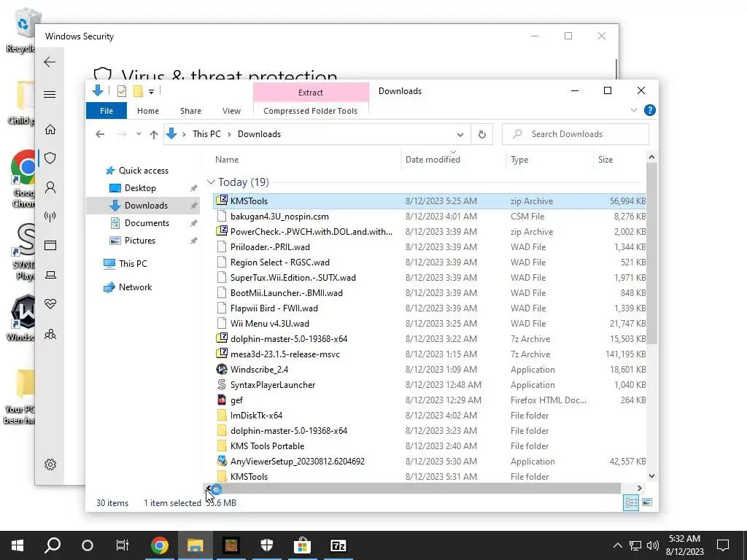Open the View ribbon tab
This screenshot has width=747, height=560.
coord(231,111)
